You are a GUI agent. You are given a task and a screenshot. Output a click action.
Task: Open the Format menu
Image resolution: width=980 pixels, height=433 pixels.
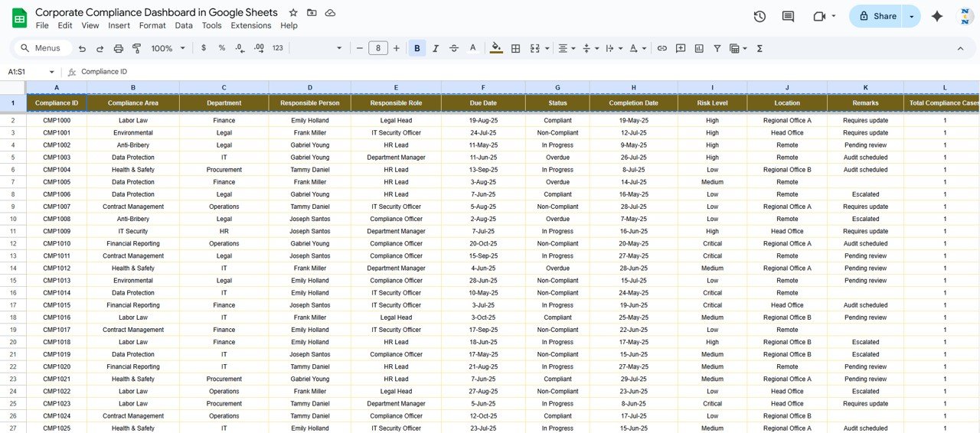tap(152, 25)
